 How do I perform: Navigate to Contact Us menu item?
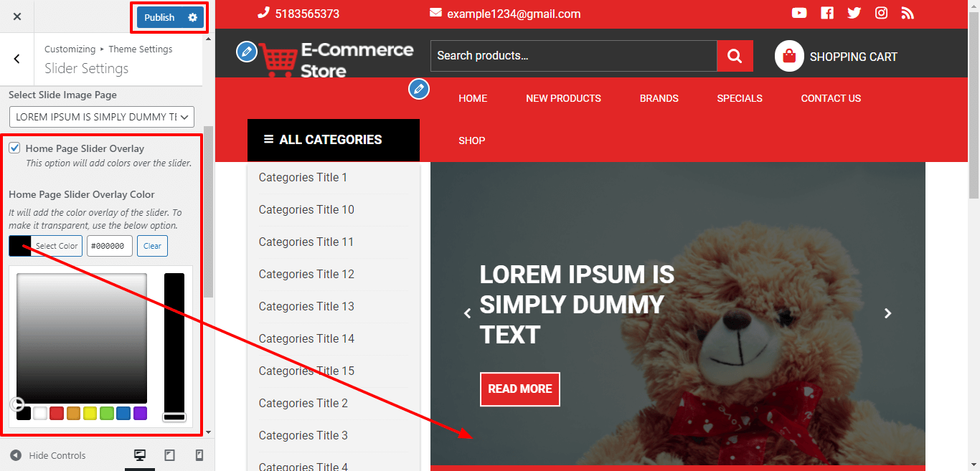831,98
